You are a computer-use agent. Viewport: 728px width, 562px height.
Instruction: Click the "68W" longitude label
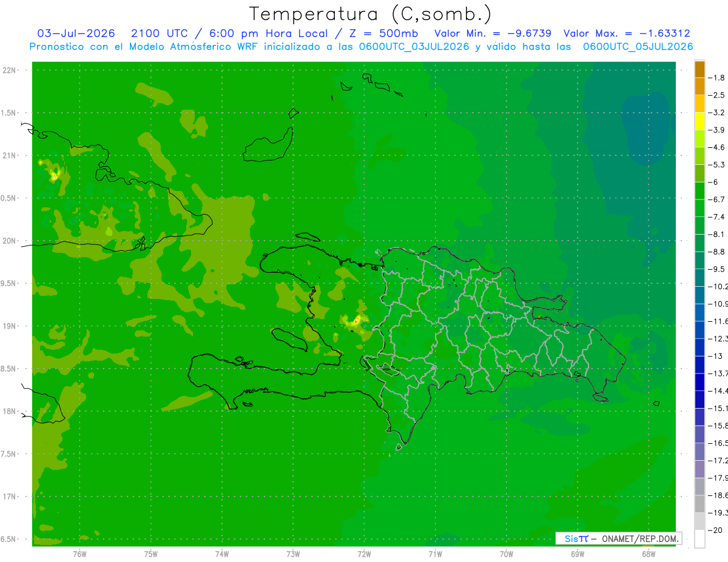(x=649, y=554)
